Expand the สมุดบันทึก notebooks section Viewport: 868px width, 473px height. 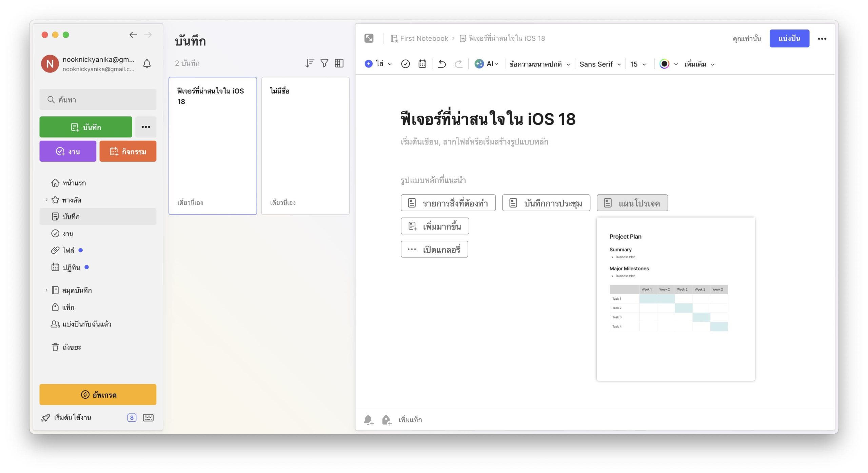point(46,290)
